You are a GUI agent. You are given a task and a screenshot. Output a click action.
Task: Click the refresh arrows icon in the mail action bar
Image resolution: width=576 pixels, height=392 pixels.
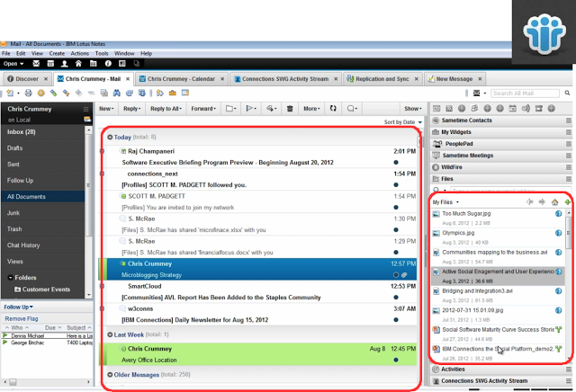[x=333, y=108]
